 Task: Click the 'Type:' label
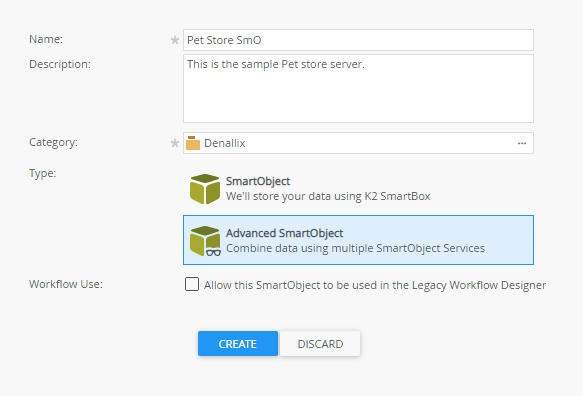pos(43,174)
